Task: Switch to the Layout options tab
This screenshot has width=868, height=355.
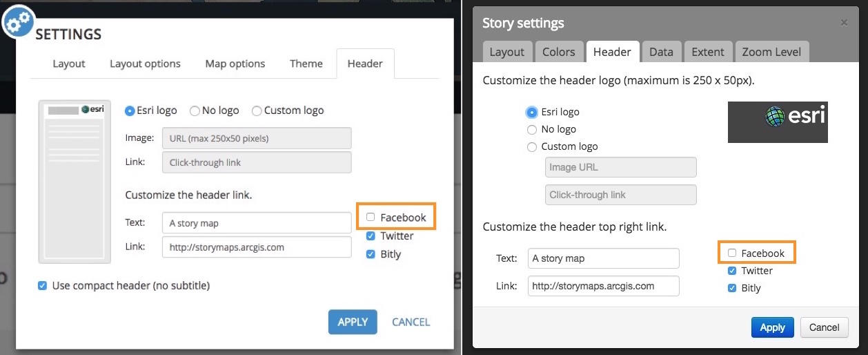Action: 145,64
